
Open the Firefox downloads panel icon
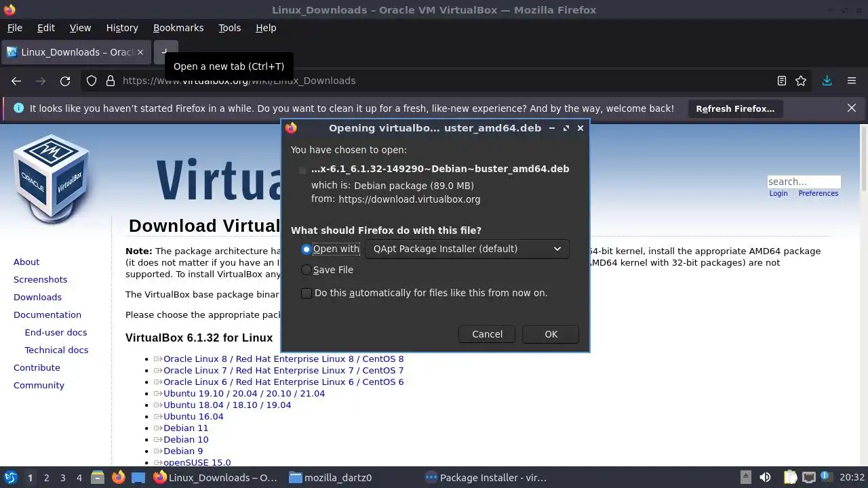point(827,81)
